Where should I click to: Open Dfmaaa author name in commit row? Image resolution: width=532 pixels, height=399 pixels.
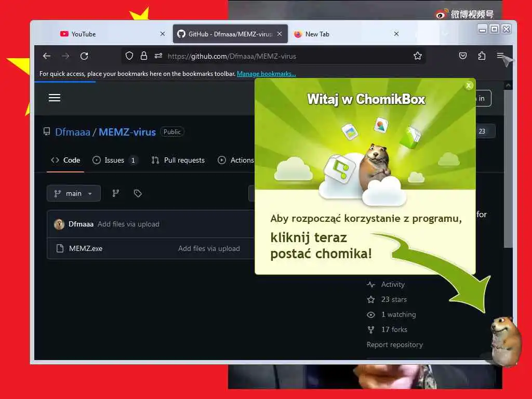tap(81, 224)
